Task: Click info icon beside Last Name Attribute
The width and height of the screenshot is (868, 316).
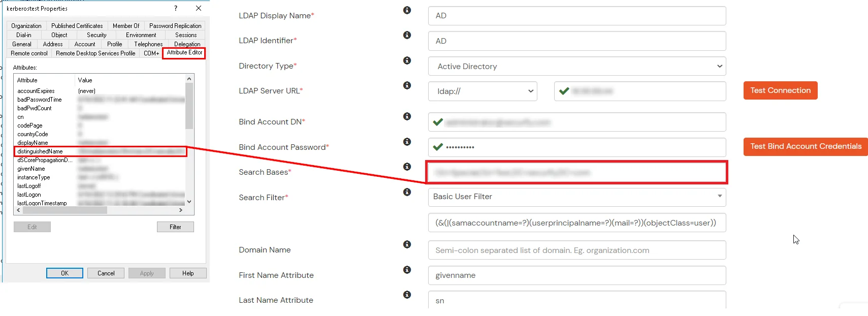Action: coord(407,295)
